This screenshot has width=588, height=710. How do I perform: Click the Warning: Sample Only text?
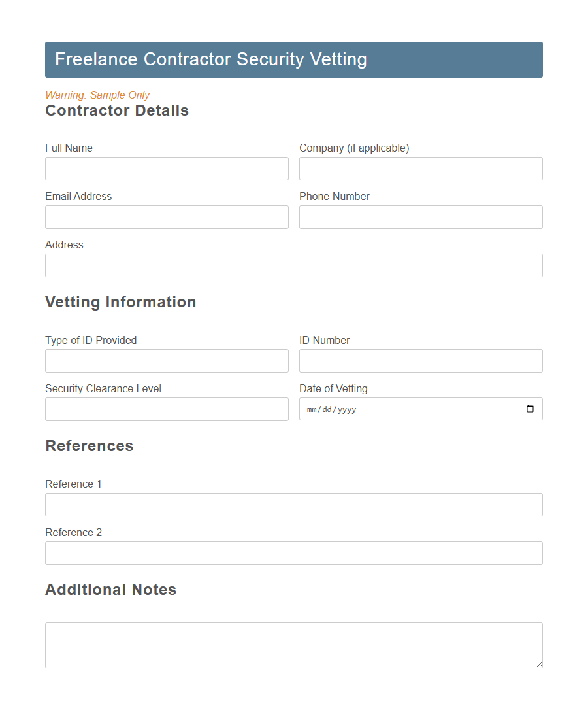point(97,95)
